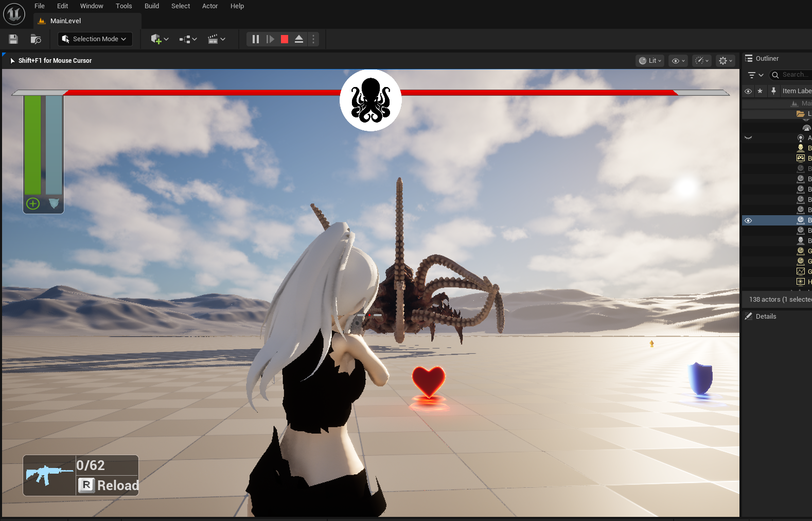812x521 pixels.
Task: Open the Cinematics clapperboard dropdown
Action: (216, 39)
